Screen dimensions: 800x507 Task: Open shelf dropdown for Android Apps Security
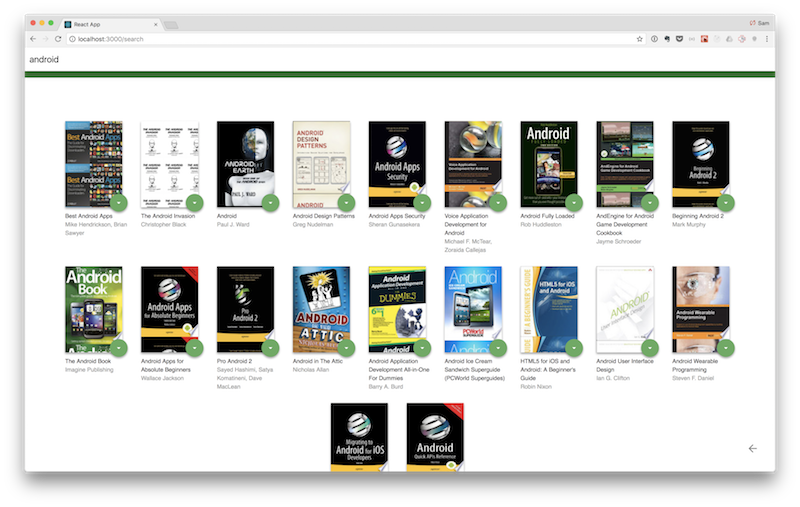[422, 203]
